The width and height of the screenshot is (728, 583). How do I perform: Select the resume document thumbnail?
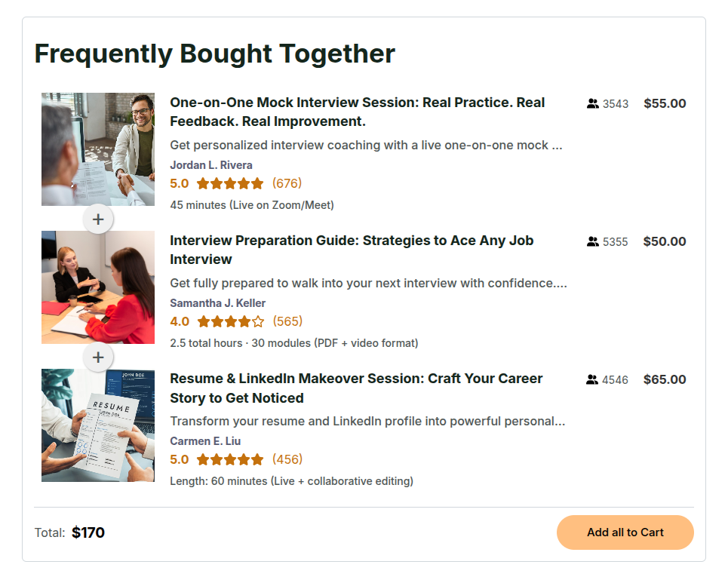[98, 425]
